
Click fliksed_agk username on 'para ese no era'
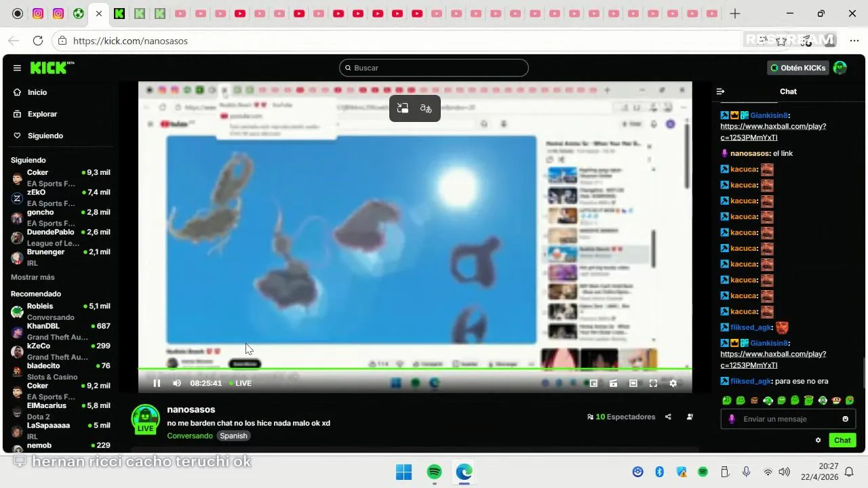point(751,381)
